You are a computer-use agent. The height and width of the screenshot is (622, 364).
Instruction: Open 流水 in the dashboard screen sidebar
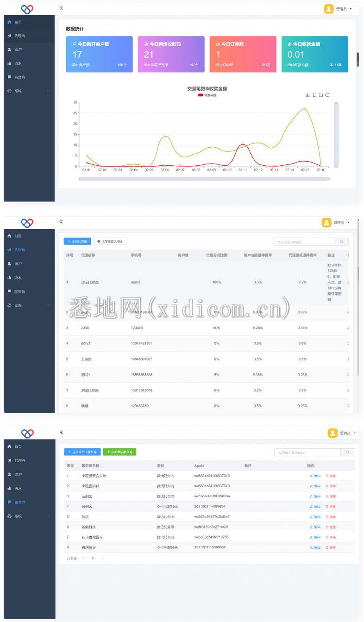[29, 63]
